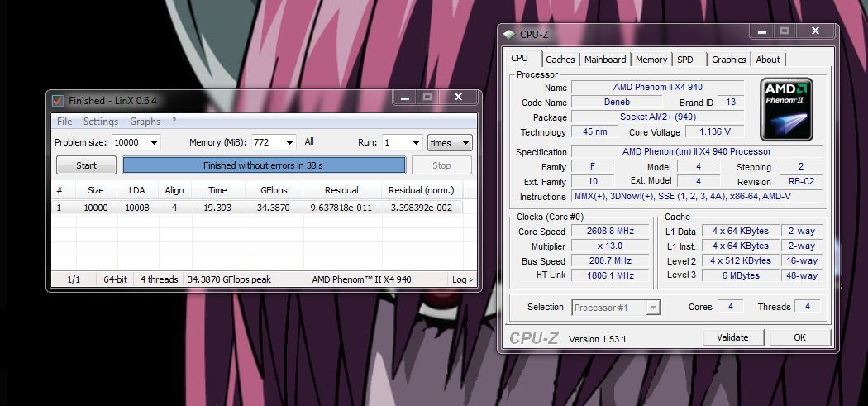Click the 45 nm technology field
Viewport: 868px width, 406px height.
[594, 131]
